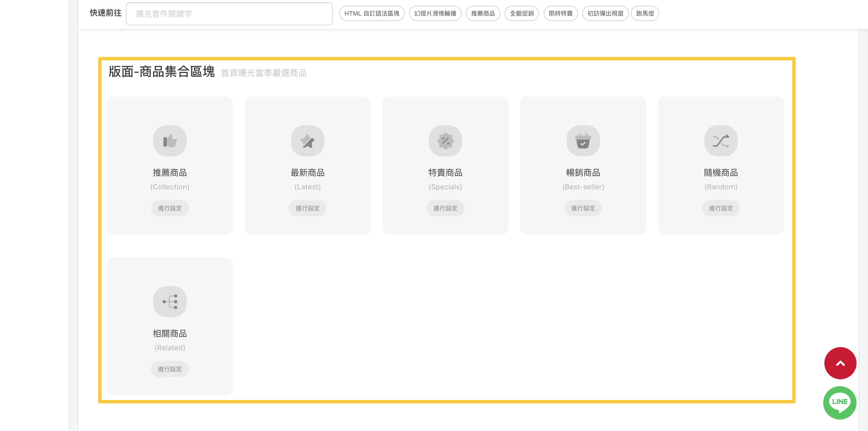Click the 推薦商品 card title text
The image size is (868, 431).
point(170,173)
